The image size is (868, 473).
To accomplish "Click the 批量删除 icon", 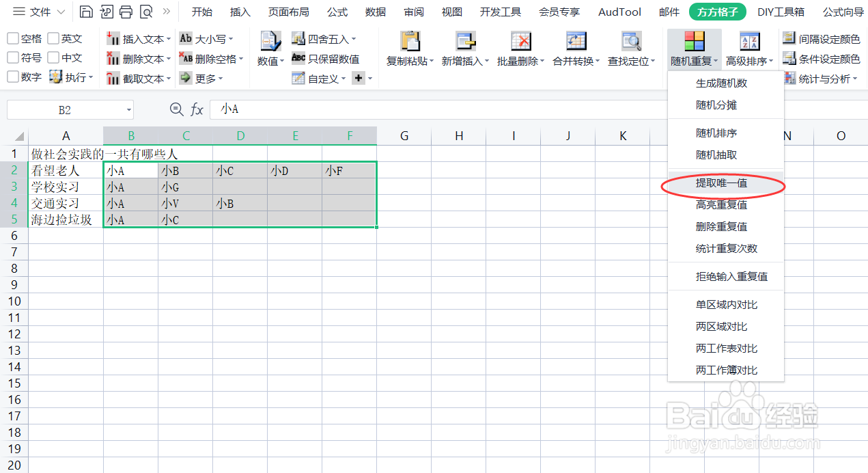I will 520,42.
